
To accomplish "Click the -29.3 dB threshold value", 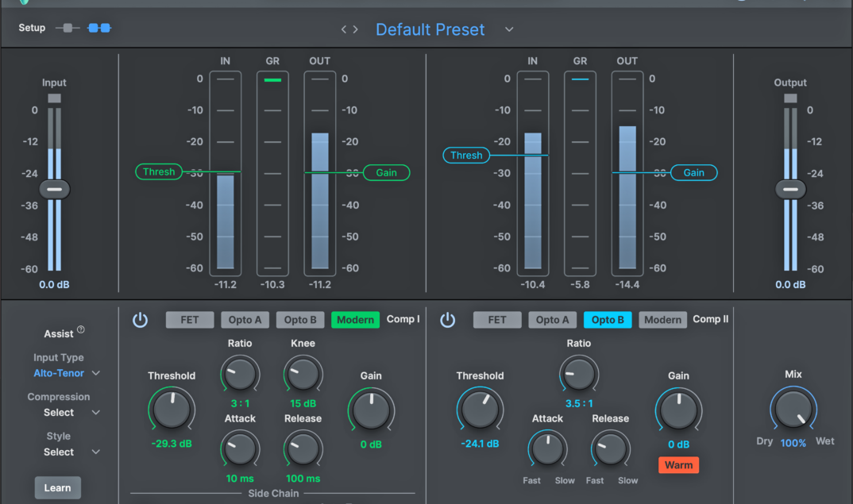I will click(x=172, y=444).
